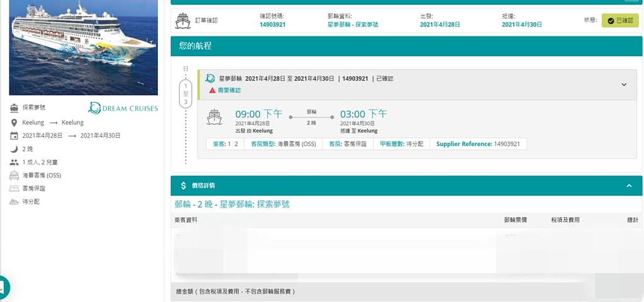
Task: Click the cruise ship photo thumbnail
Action: (84, 47)
